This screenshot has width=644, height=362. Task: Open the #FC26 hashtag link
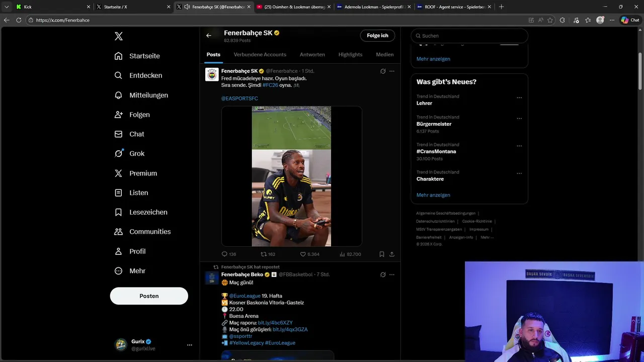[270, 85]
